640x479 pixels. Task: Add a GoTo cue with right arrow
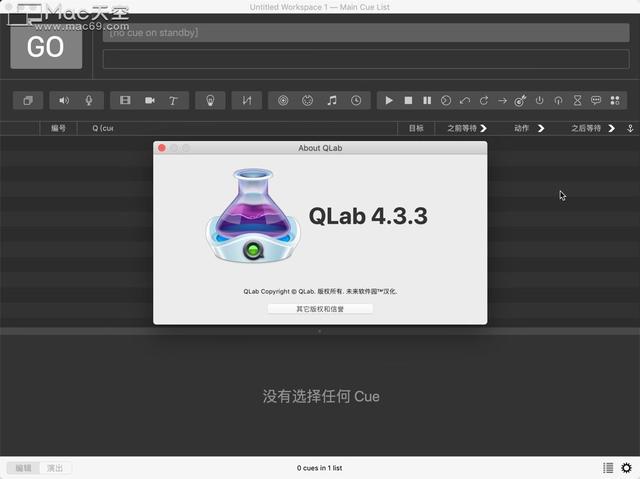[x=502, y=100]
